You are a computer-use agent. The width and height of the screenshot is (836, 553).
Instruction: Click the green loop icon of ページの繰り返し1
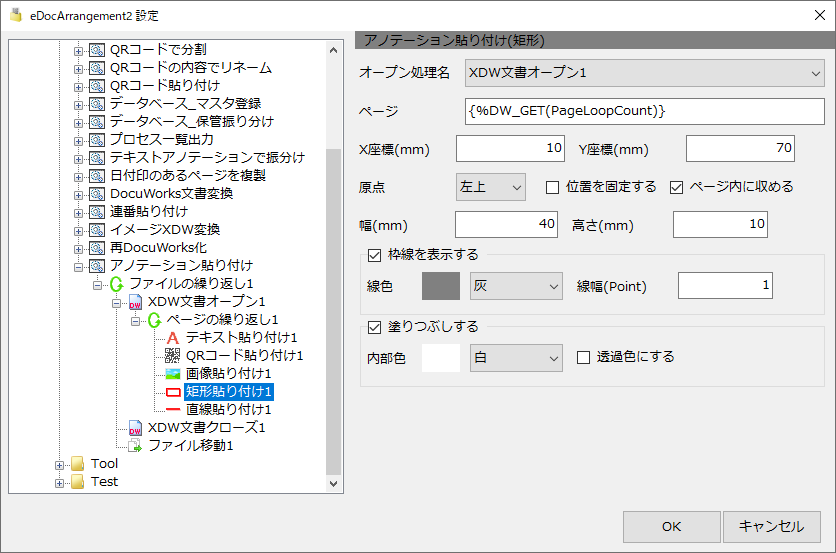pos(154,320)
